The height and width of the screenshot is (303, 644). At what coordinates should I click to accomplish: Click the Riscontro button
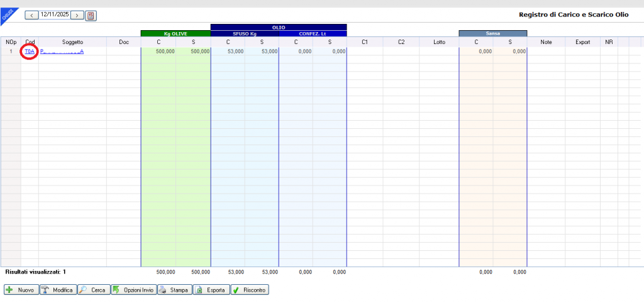tap(250, 290)
